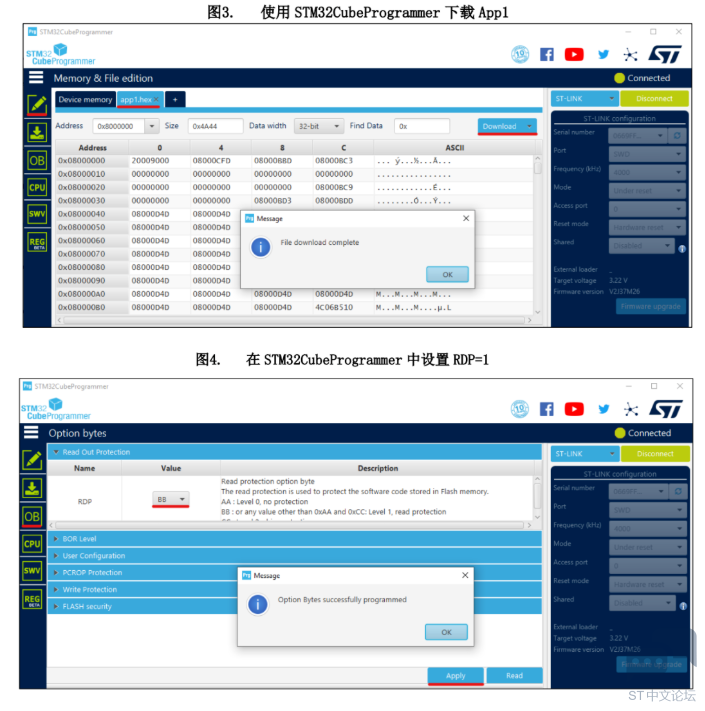Open REG beta icon in top window sidebar
Screen dimensions: 705x711
(x=37, y=243)
